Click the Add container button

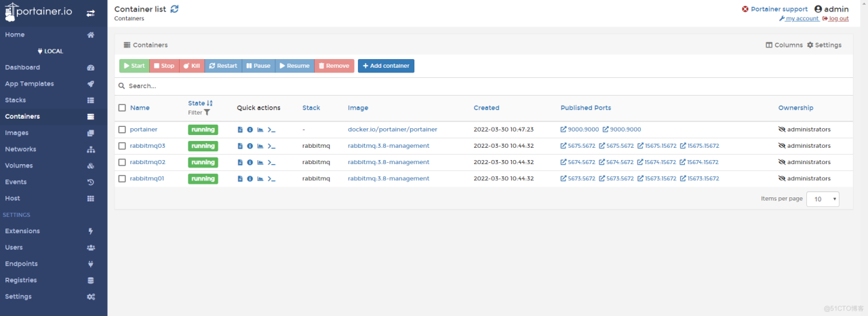pos(386,66)
